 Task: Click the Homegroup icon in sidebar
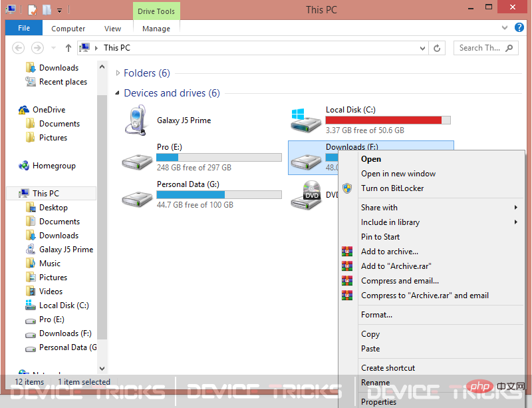pyautogui.click(x=24, y=166)
